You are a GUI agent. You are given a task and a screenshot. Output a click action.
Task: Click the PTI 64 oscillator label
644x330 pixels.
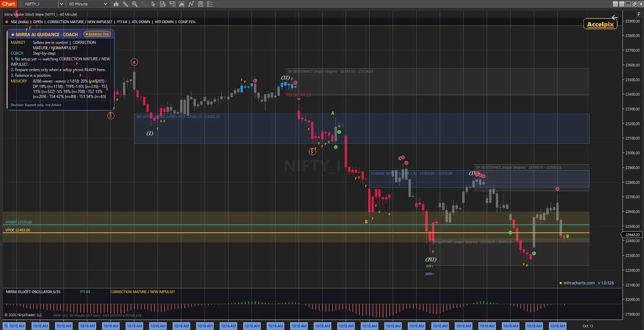point(85,292)
